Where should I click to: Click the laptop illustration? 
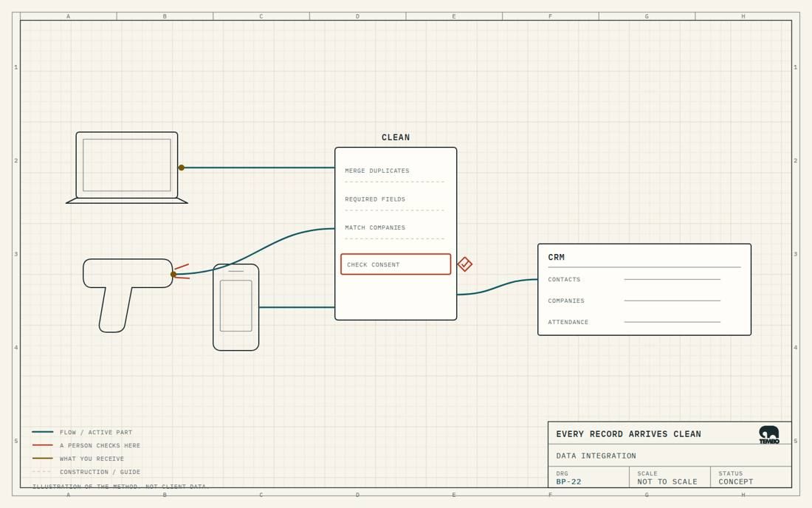(x=127, y=168)
